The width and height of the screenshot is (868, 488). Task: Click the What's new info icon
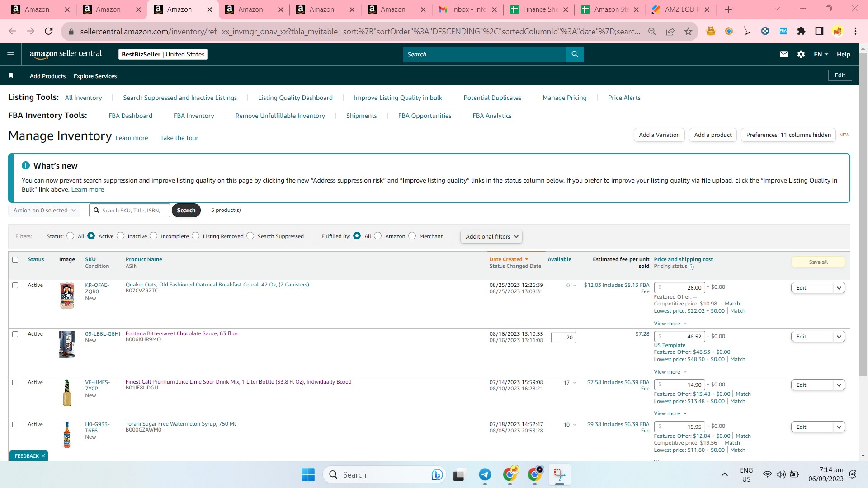(26, 166)
